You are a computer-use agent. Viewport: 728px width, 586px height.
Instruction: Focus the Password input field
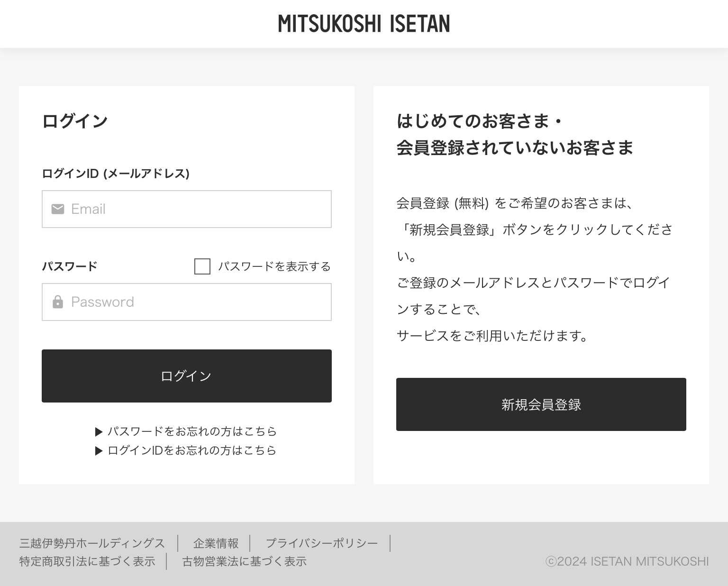point(187,302)
